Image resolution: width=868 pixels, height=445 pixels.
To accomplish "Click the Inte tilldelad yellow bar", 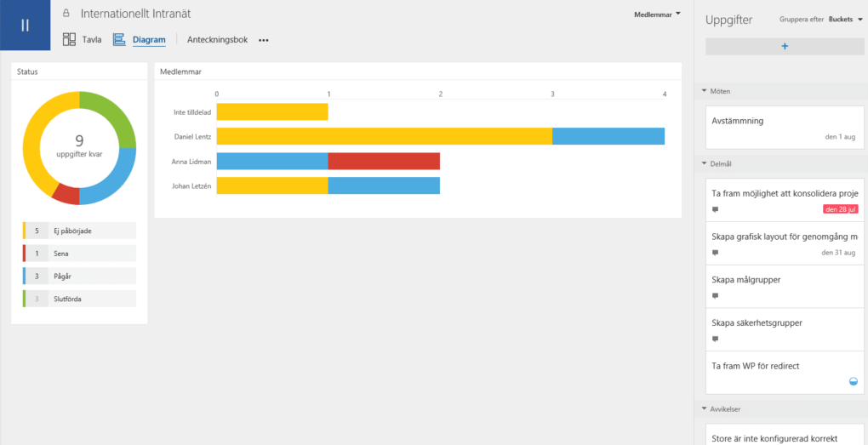I will (271, 111).
